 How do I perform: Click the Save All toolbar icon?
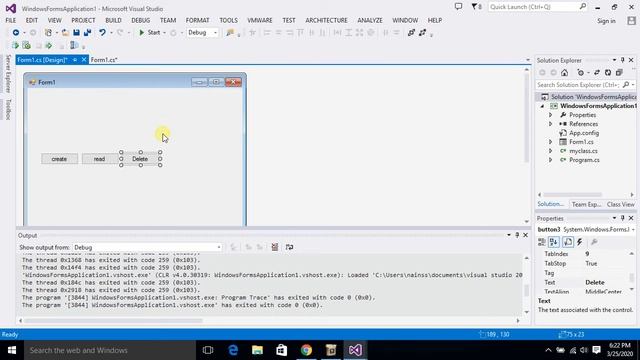[87, 33]
